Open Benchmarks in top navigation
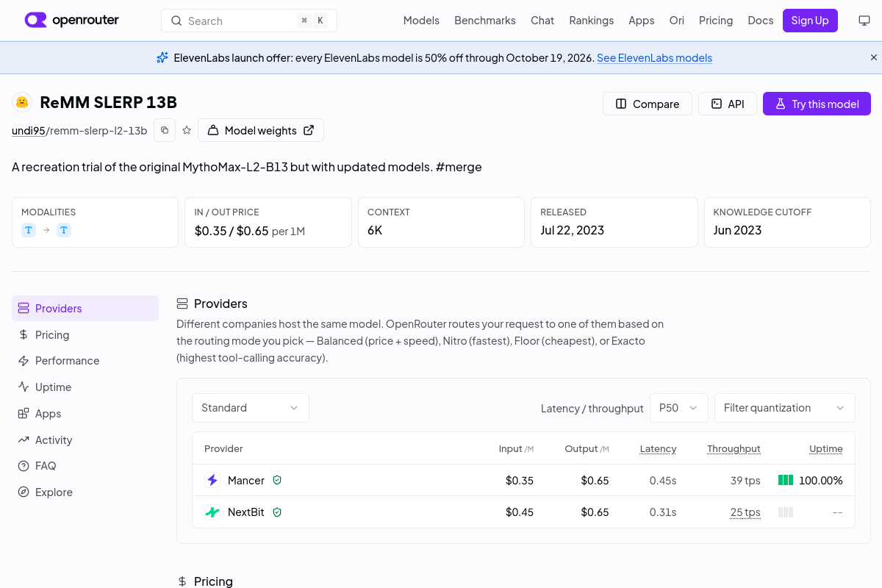The image size is (882, 588). coord(485,21)
